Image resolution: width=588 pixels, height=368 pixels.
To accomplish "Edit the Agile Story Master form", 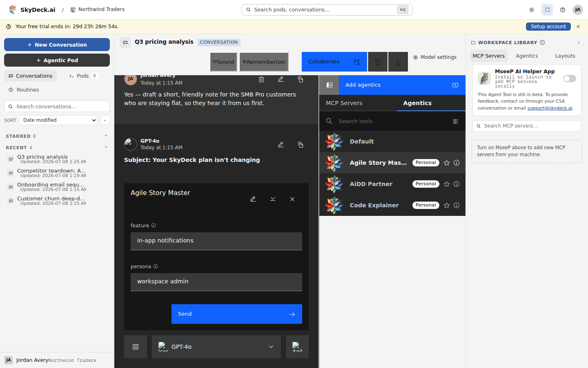I will click(253, 199).
